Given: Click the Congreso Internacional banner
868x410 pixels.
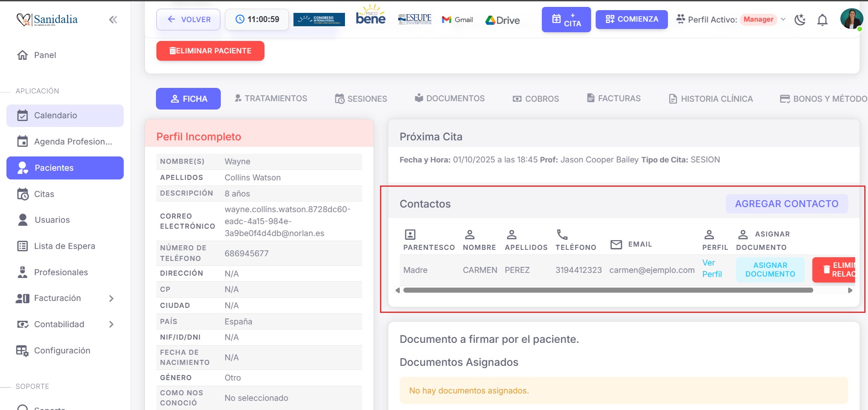Looking at the screenshot, I should [319, 19].
